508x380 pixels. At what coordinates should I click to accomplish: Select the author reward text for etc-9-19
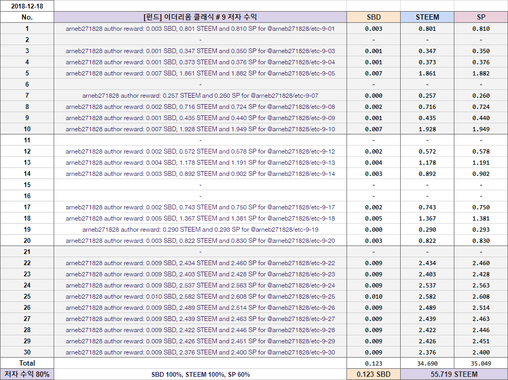click(x=200, y=230)
